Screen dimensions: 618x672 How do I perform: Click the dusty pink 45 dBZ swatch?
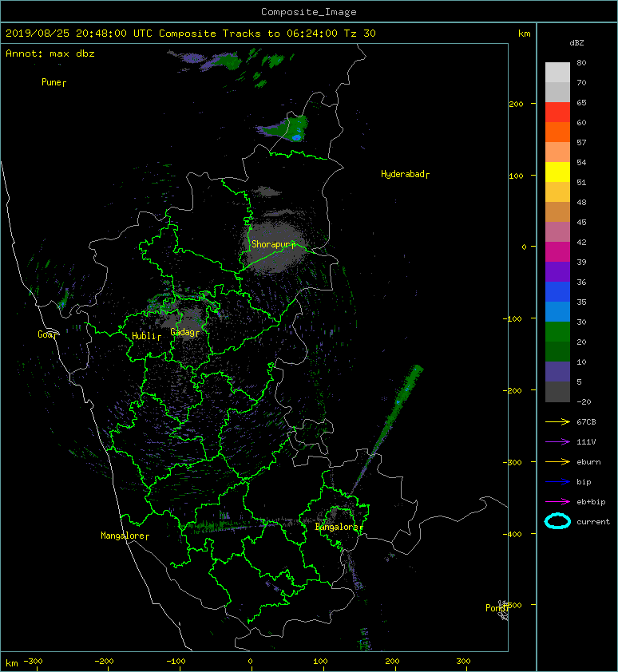557,232
